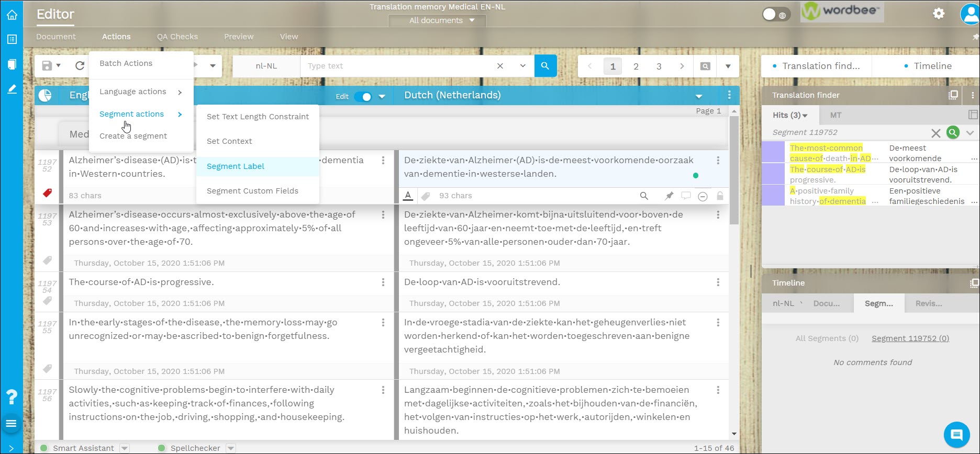Click the blue search magnifier button
980x454 pixels.
coord(545,66)
